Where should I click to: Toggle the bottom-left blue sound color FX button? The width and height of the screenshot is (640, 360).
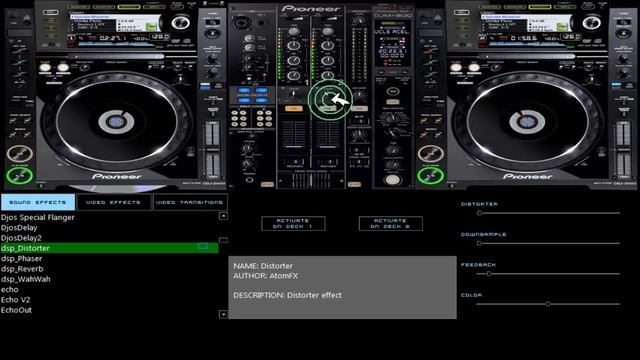tap(244, 100)
